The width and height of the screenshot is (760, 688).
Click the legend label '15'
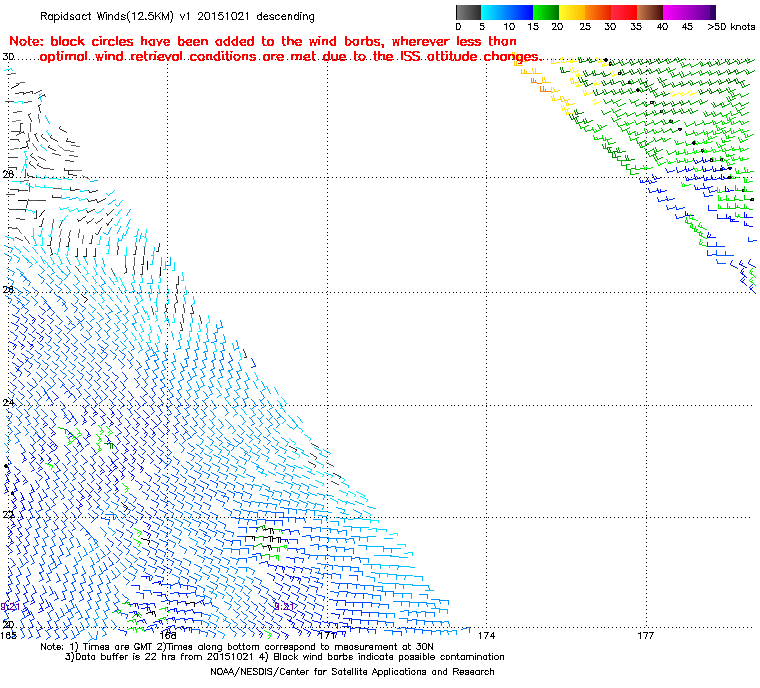tap(533, 27)
